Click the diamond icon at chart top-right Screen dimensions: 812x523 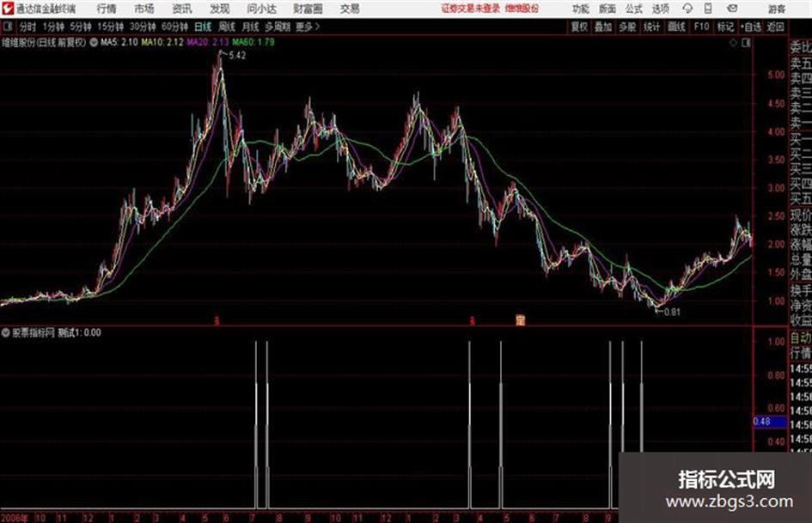tap(733, 43)
